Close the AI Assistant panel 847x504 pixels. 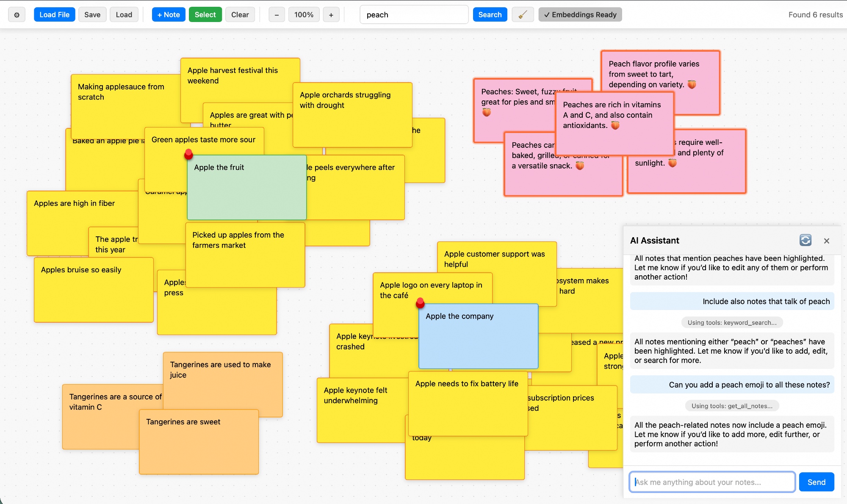[826, 241]
